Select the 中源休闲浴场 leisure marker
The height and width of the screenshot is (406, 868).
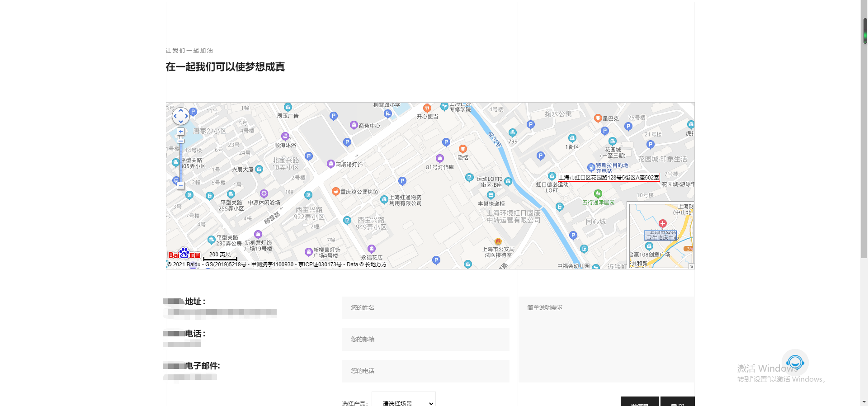pyautogui.click(x=264, y=194)
